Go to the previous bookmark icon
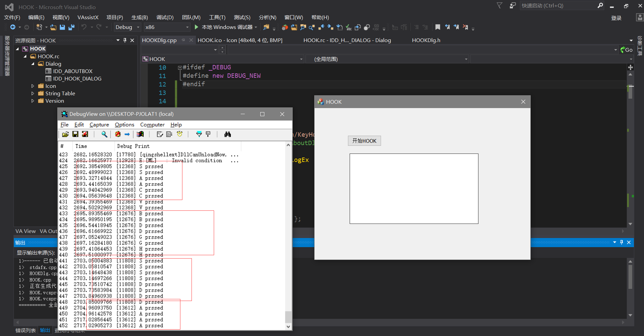 (x=447, y=27)
